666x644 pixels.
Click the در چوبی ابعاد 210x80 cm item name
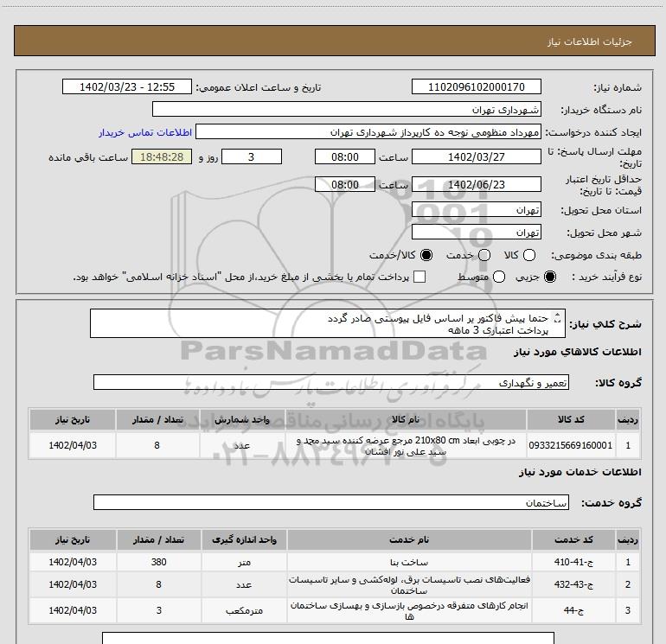coord(406,446)
